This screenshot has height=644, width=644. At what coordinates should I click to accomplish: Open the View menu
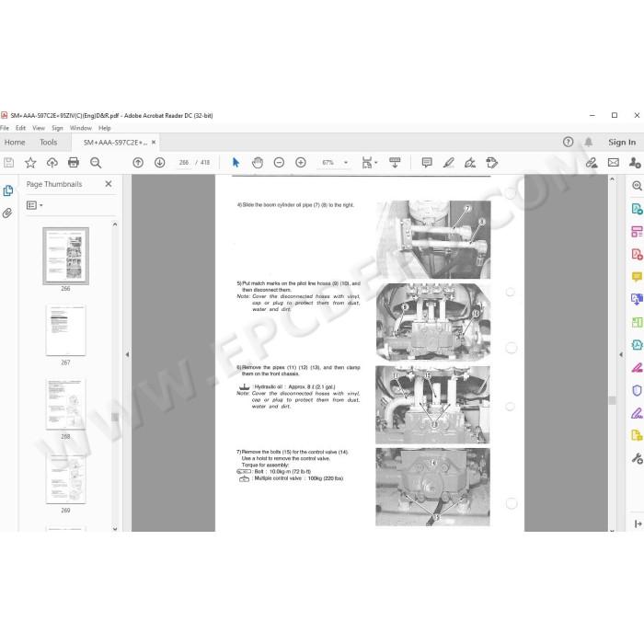pyautogui.click(x=39, y=128)
